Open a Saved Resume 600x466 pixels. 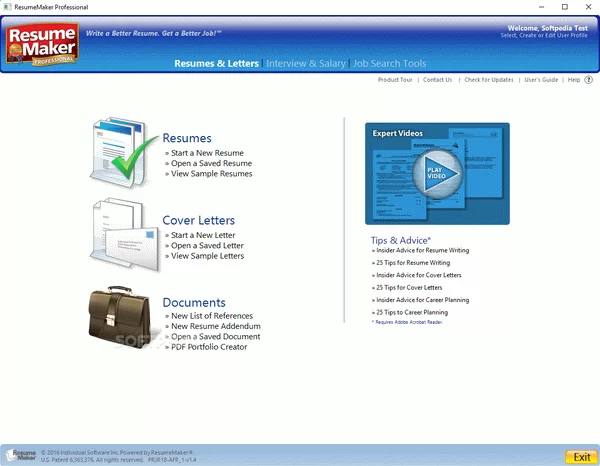click(209, 163)
